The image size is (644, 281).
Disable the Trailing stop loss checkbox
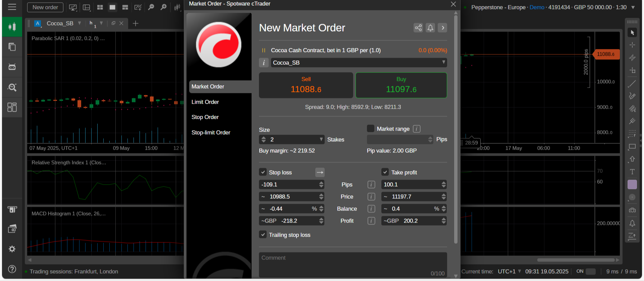pyautogui.click(x=263, y=235)
